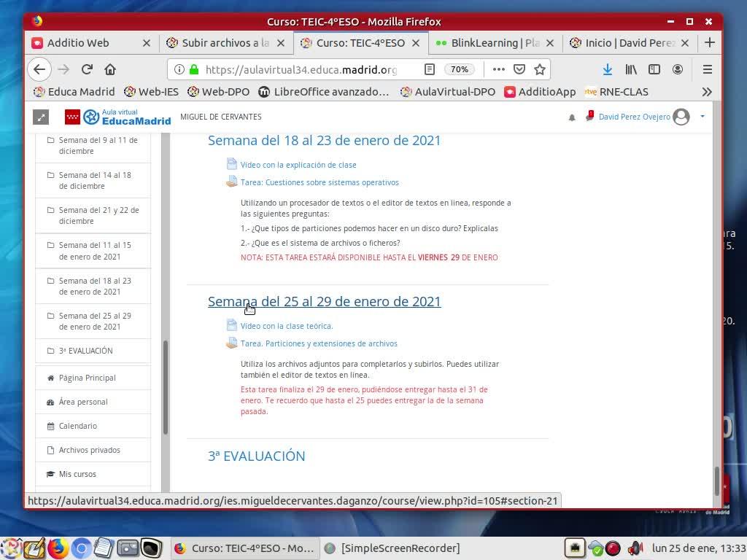Open a new tab with plus button
This screenshot has height=560, width=747.
click(710, 42)
